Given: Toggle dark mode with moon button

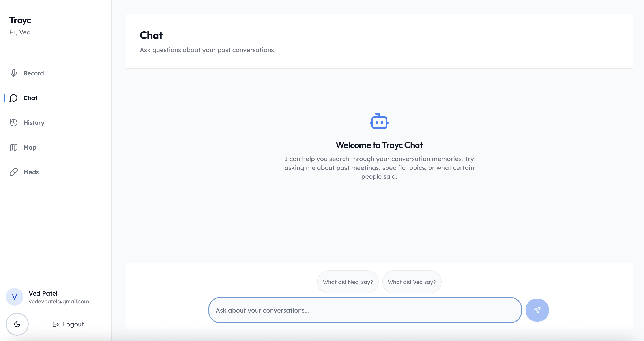Looking at the screenshot, I should click(17, 324).
